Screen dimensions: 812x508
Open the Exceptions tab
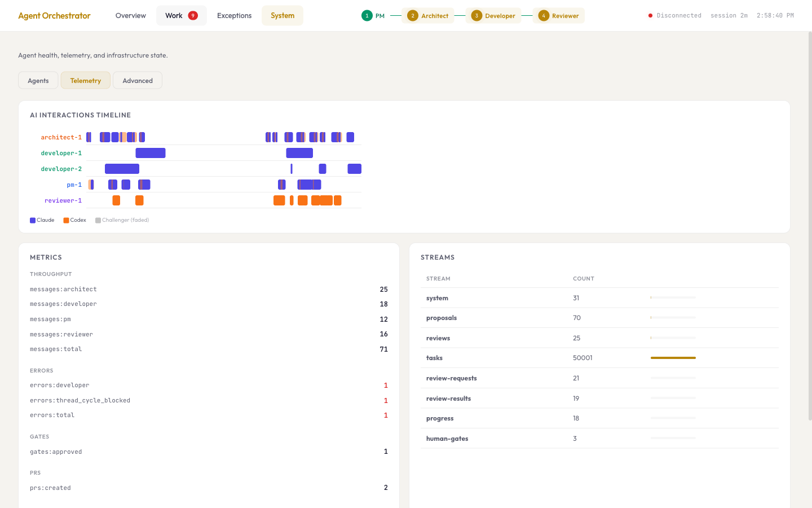[234, 15]
